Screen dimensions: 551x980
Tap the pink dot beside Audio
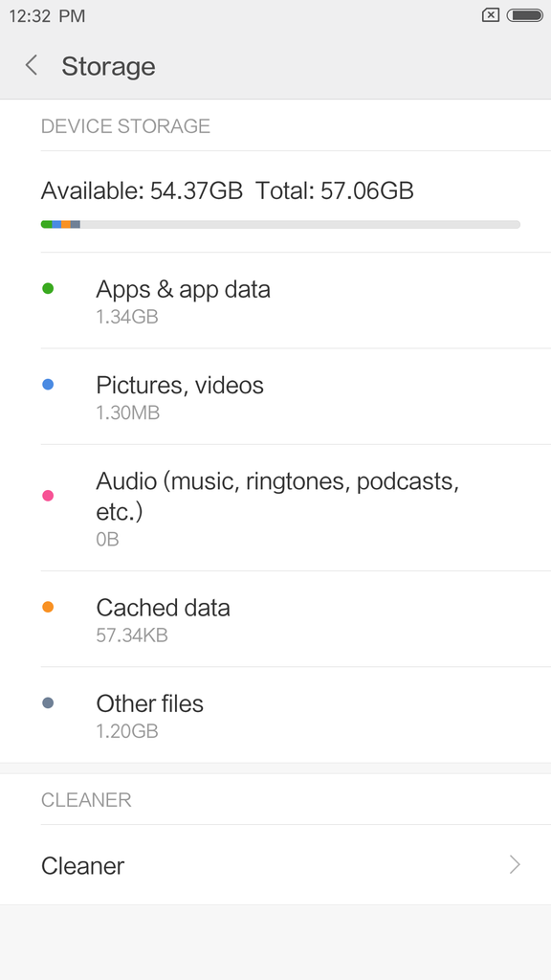pos(48,496)
